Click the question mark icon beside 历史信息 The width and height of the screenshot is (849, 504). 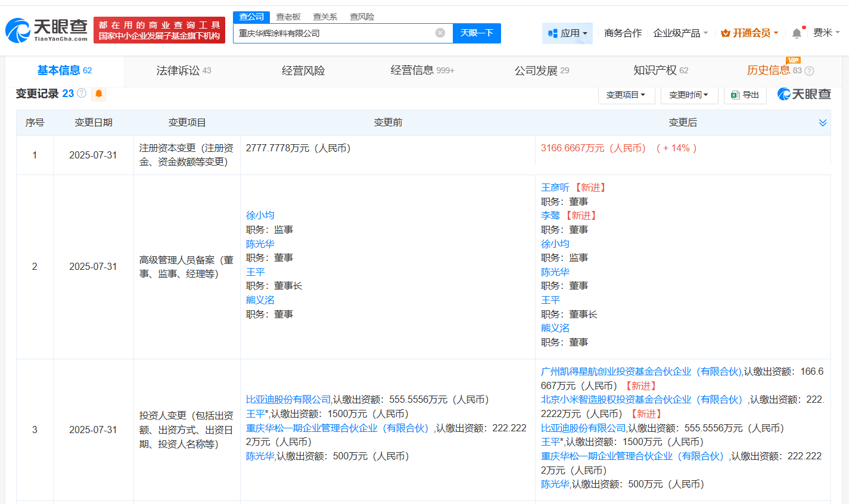(809, 71)
